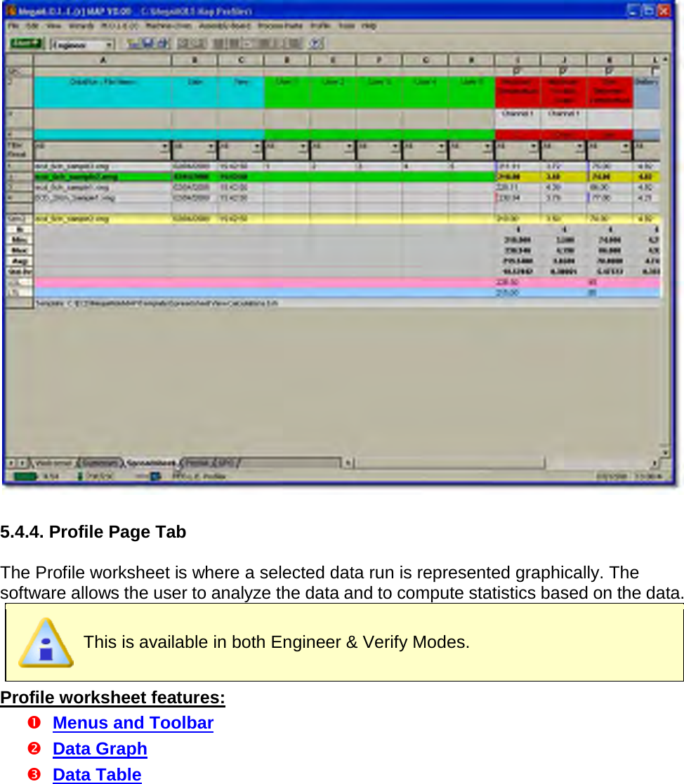This screenshot has width=684, height=784.
Task: Open the column K filter dropdown
Action: click(x=625, y=147)
